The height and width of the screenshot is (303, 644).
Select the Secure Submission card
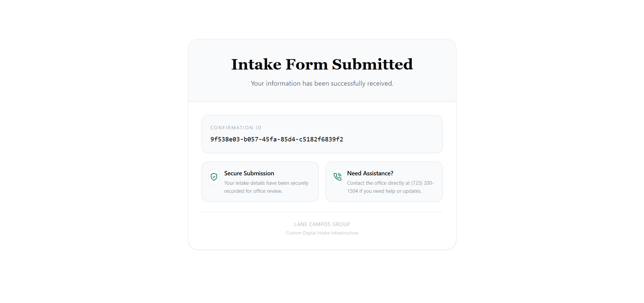pyautogui.click(x=260, y=182)
